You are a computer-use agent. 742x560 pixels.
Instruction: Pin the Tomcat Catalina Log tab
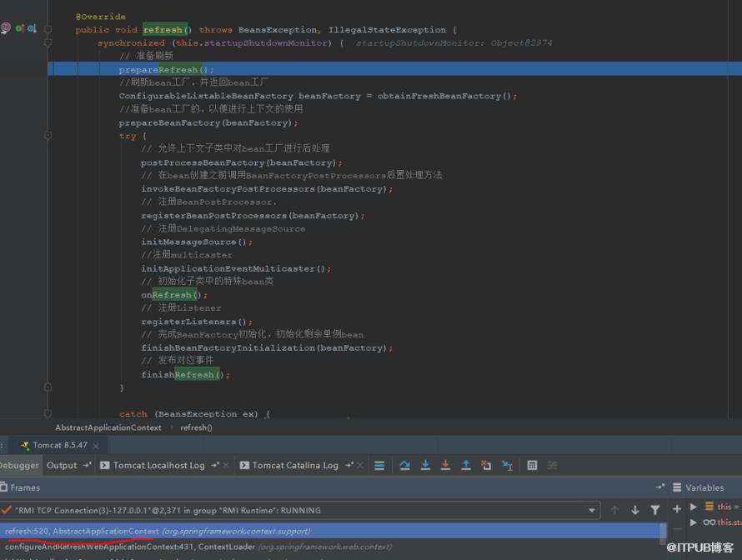click(x=349, y=465)
